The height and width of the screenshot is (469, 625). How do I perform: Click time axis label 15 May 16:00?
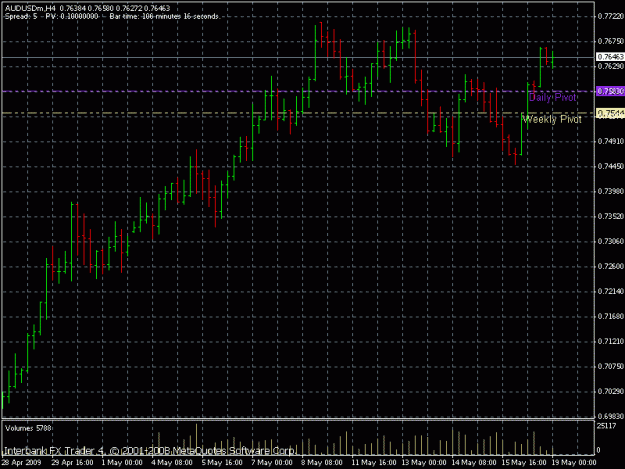[x=524, y=463]
